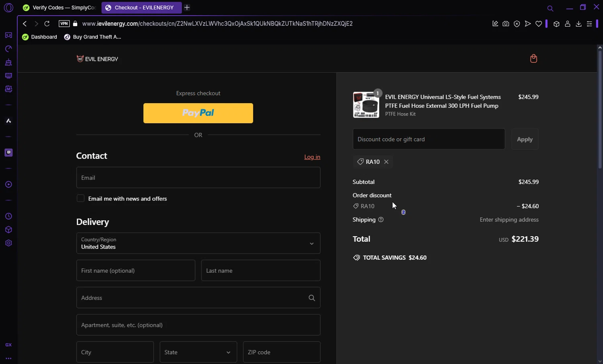
Task: Bookmark this page with the heart icon
Action: pos(539,24)
